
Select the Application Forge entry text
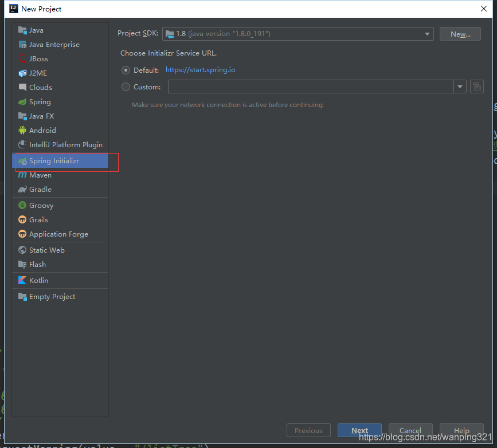click(x=58, y=234)
